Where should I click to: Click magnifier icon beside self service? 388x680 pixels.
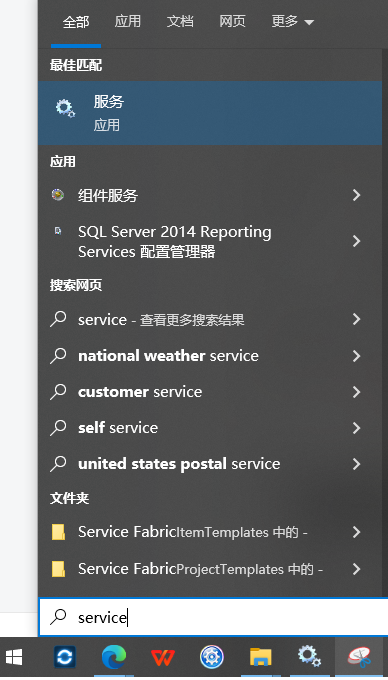(x=58, y=428)
